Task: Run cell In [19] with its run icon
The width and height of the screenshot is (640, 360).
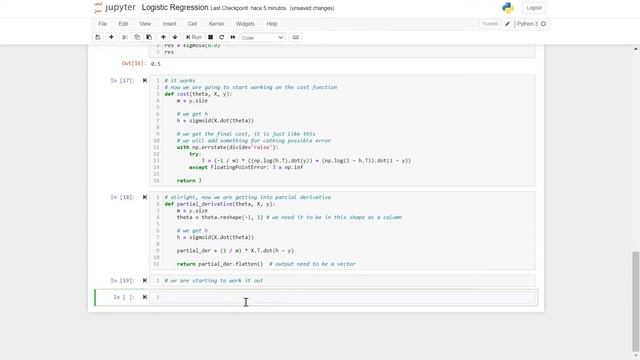Action: coord(144,280)
